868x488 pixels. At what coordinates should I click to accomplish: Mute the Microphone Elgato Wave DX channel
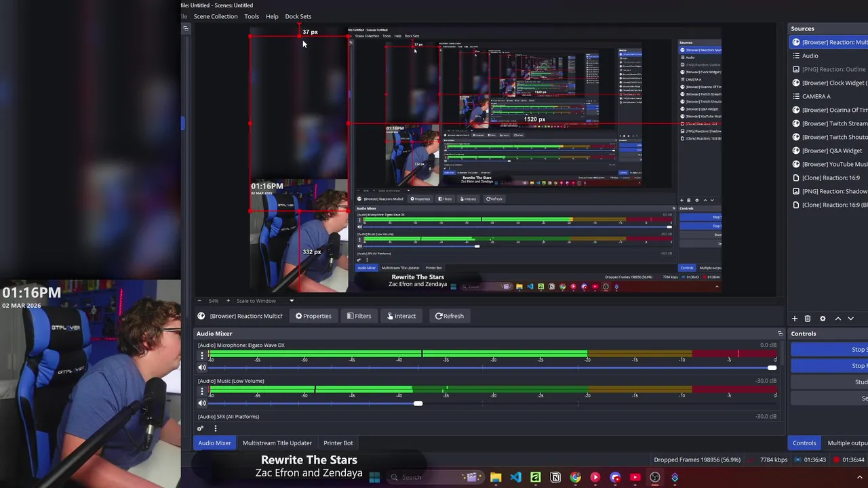click(201, 367)
